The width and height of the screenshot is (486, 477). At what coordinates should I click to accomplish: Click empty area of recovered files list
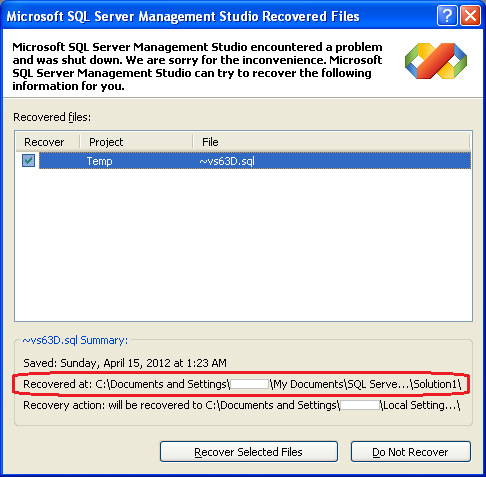pos(243,245)
